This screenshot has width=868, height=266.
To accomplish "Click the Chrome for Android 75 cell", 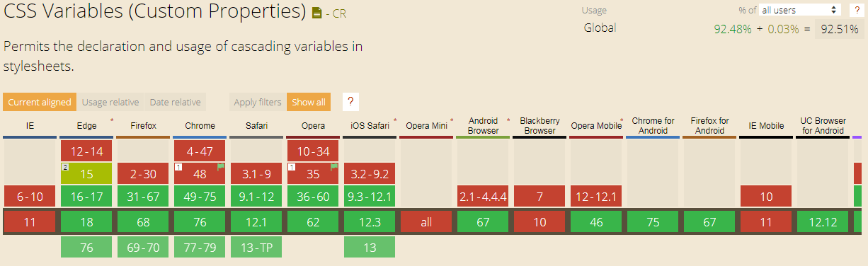I will tap(653, 222).
